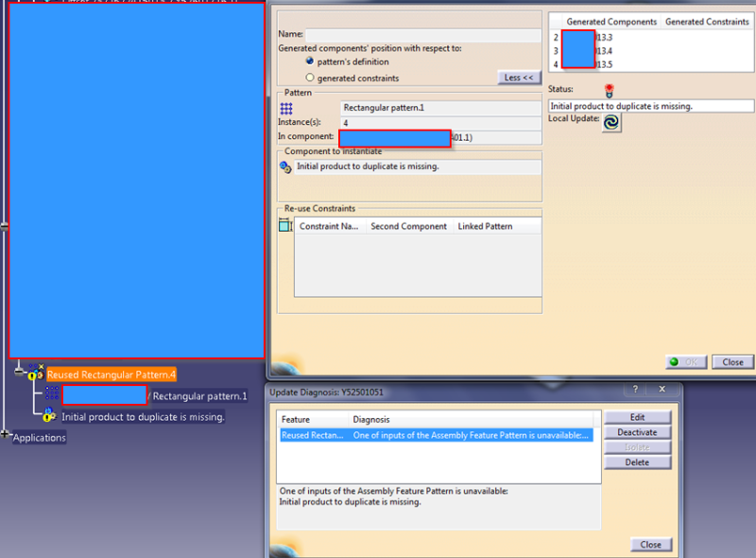Select the Reused Rectan... diagnosis row
The height and width of the screenshot is (558, 756).
[437, 435]
